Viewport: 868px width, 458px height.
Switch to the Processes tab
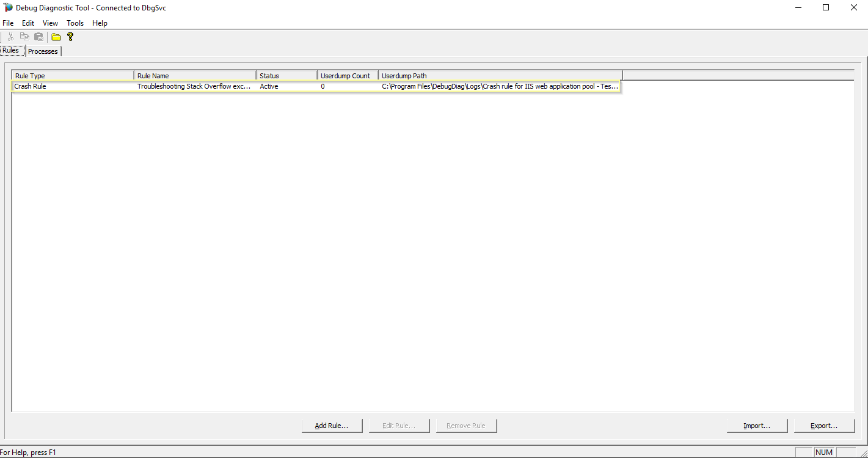43,51
